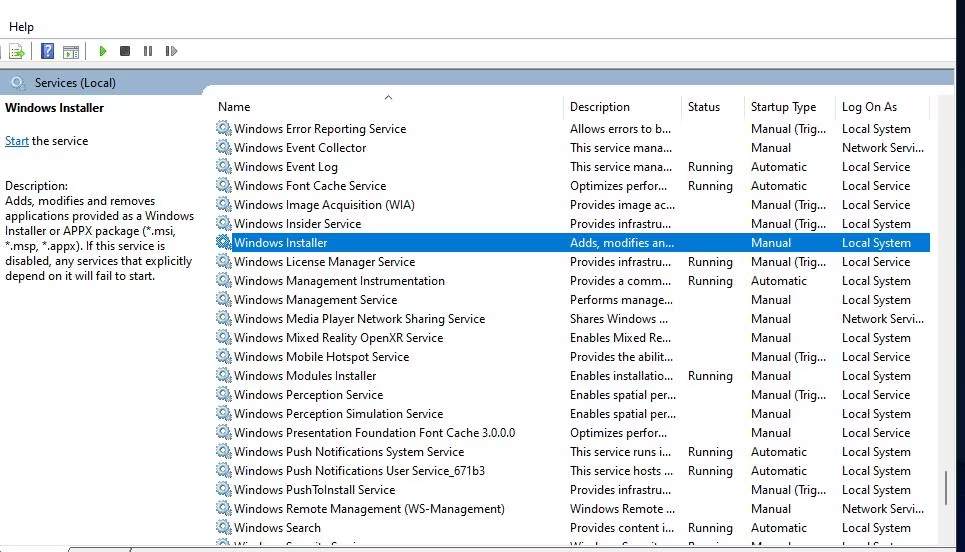965x552 pixels.
Task: Click the Windows Installer heading in the details pane
Action: pos(54,108)
